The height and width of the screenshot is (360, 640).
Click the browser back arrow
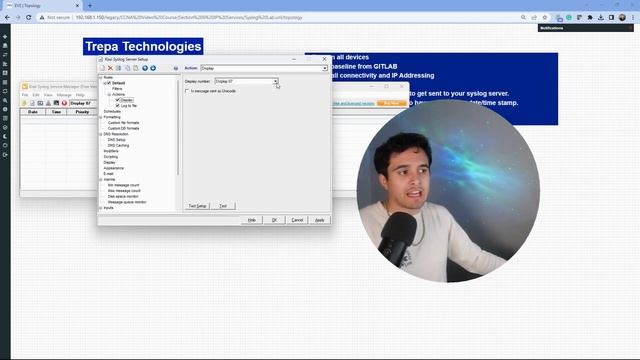coord(7,18)
